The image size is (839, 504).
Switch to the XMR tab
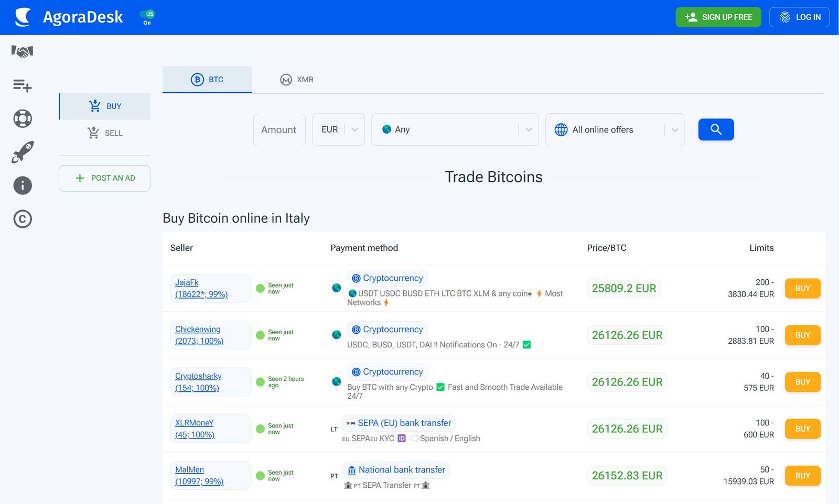297,79
